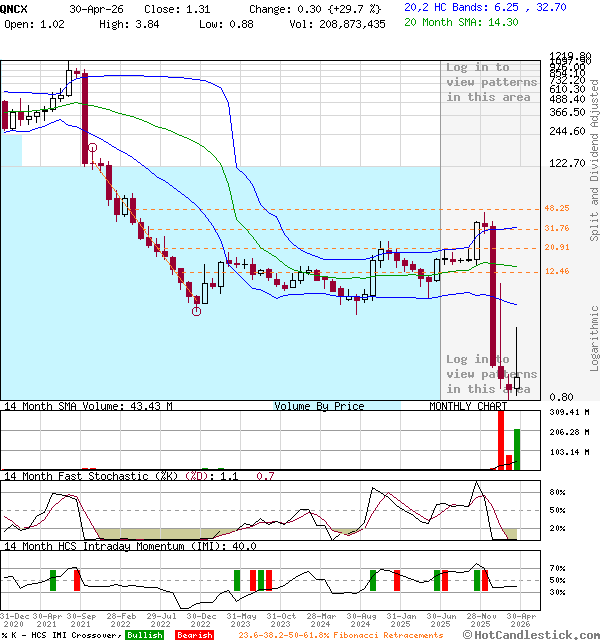
Task: Click the 12.46 Fibonacci level label
Action: (x=557, y=271)
